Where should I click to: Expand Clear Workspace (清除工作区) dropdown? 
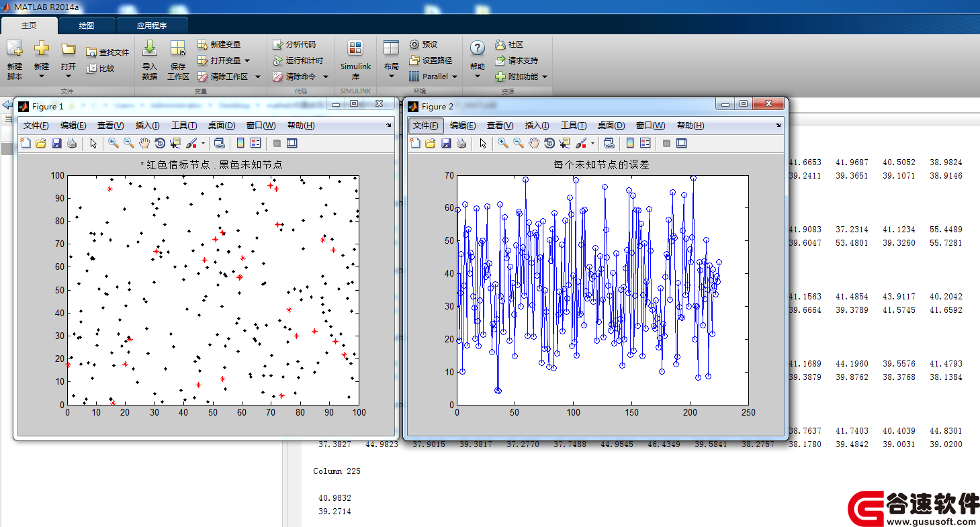pyautogui.click(x=257, y=77)
